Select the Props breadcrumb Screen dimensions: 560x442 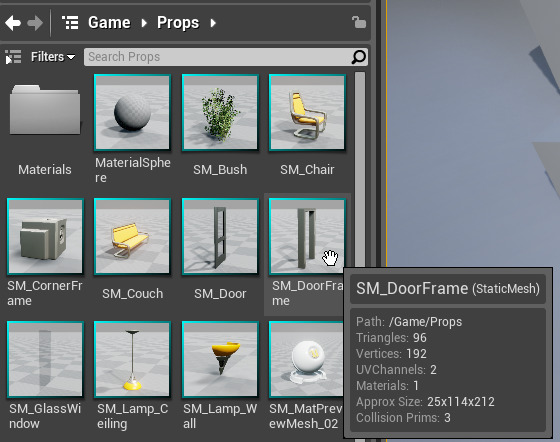coord(178,23)
